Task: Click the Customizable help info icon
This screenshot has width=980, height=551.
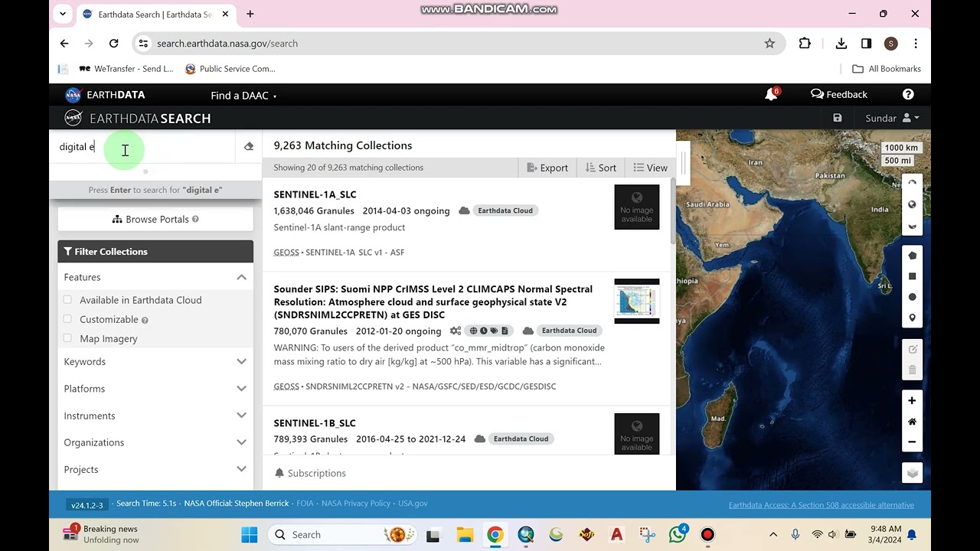Action: coord(145,320)
